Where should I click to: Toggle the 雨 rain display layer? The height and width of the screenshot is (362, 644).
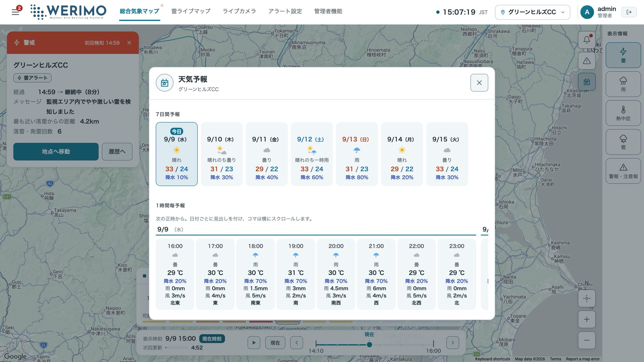click(623, 84)
